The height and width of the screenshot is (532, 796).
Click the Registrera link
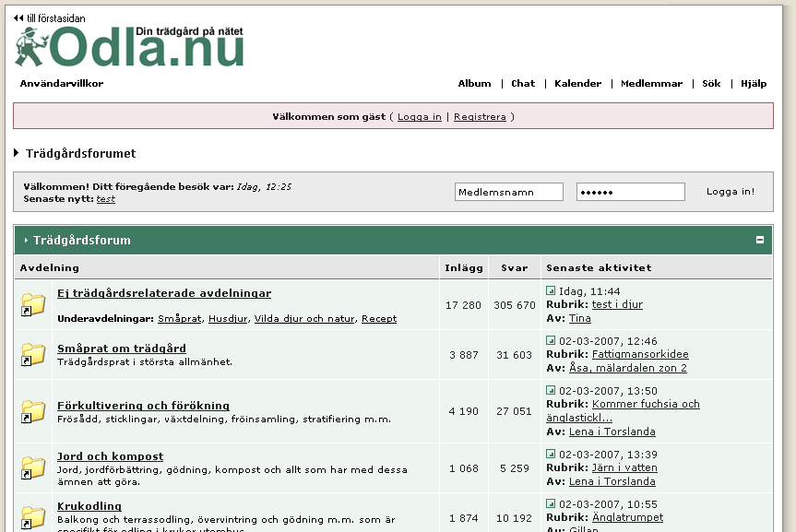[x=480, y=117]
